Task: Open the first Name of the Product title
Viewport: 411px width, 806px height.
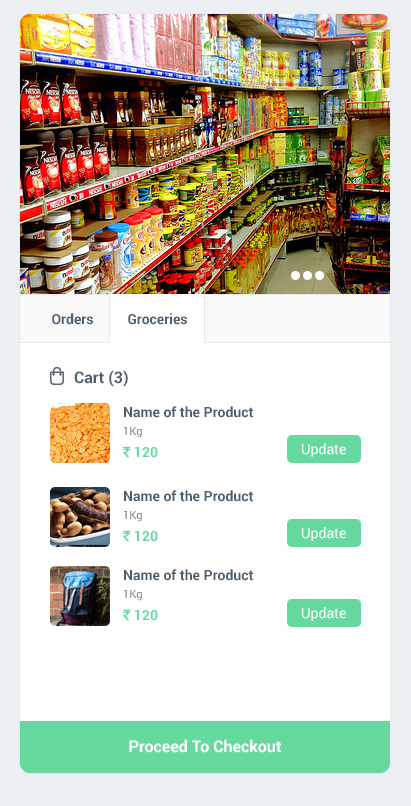Action: 188,412
